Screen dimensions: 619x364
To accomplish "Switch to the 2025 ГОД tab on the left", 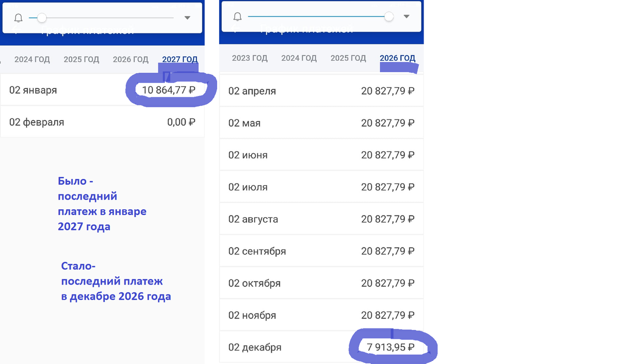I will (81, 59).
